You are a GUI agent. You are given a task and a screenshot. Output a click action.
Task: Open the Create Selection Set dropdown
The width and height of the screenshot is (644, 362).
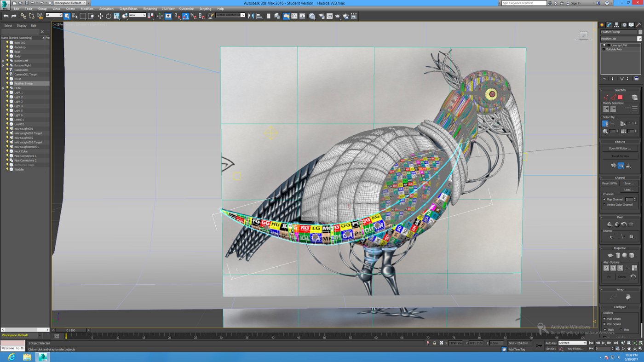230,15
